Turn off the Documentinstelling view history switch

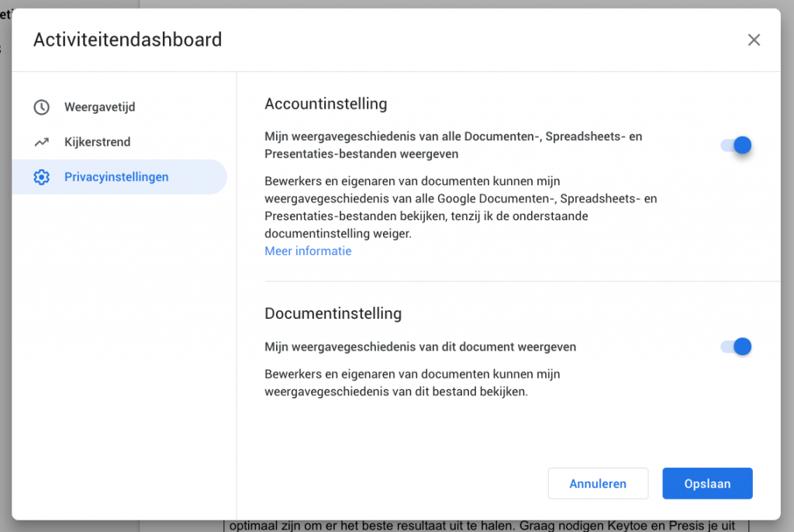coord(736,347)
